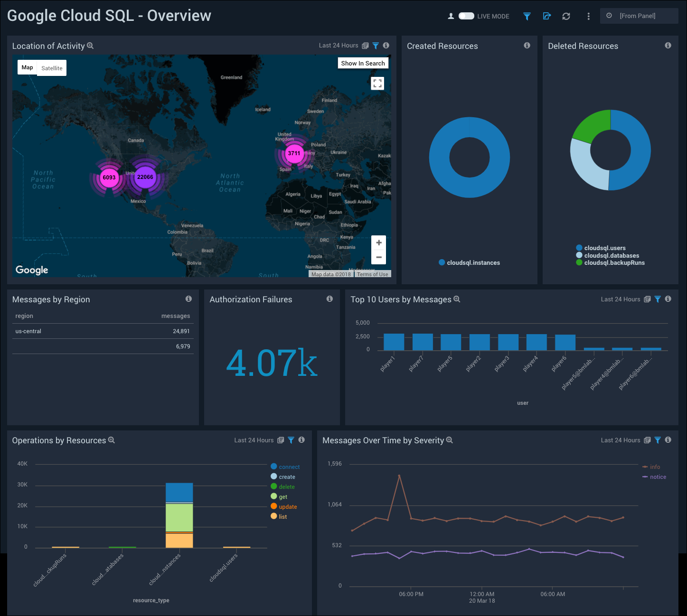
Task: Open filter icon on Top 10 Users panel
Action: 657,299
